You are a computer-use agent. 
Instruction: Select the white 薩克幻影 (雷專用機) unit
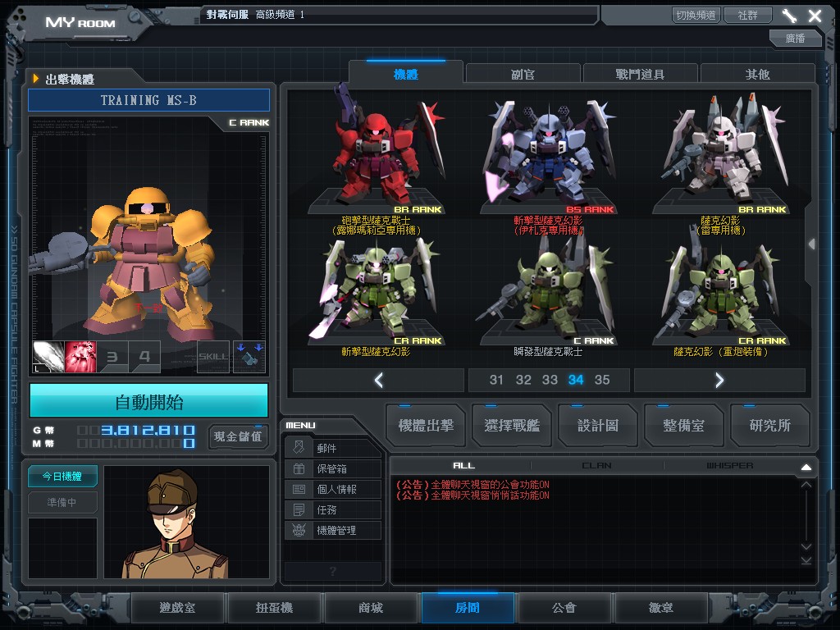point(721,155)
